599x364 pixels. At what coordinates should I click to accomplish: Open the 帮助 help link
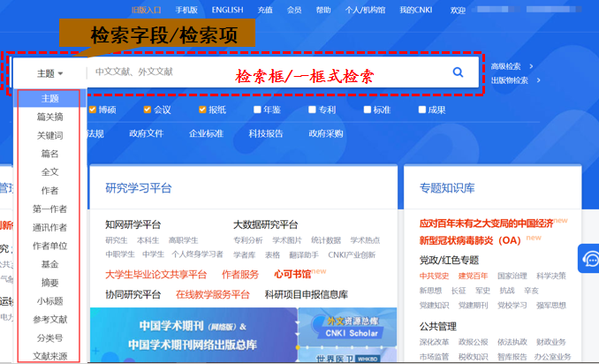pos(323,10)
